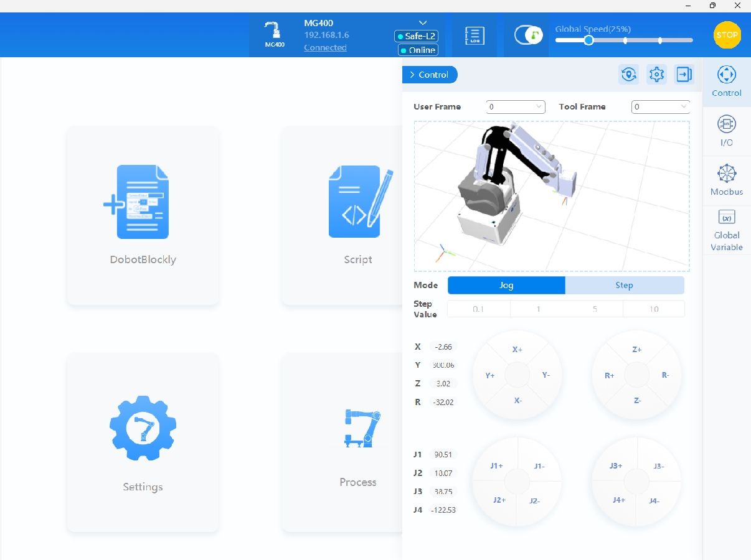Jog joint J2+ button
The width and height of the screenshot is (751, 560).
[499, 500]
